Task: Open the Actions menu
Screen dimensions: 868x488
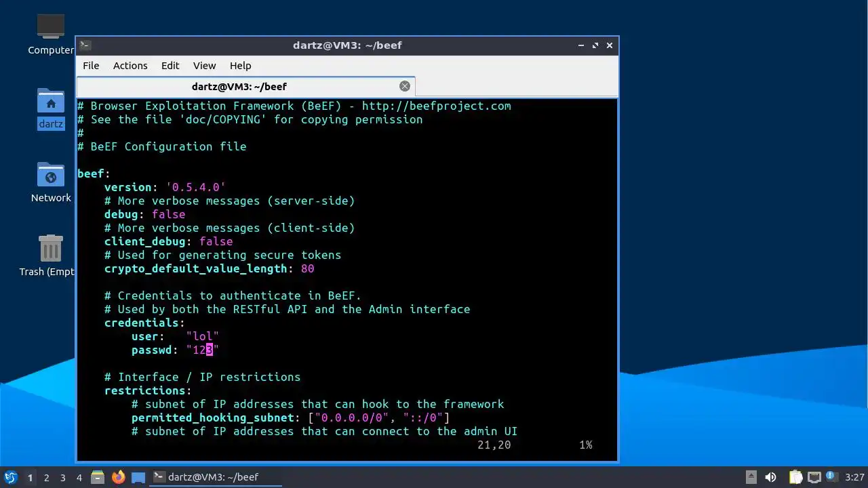Action: point(130,66)
